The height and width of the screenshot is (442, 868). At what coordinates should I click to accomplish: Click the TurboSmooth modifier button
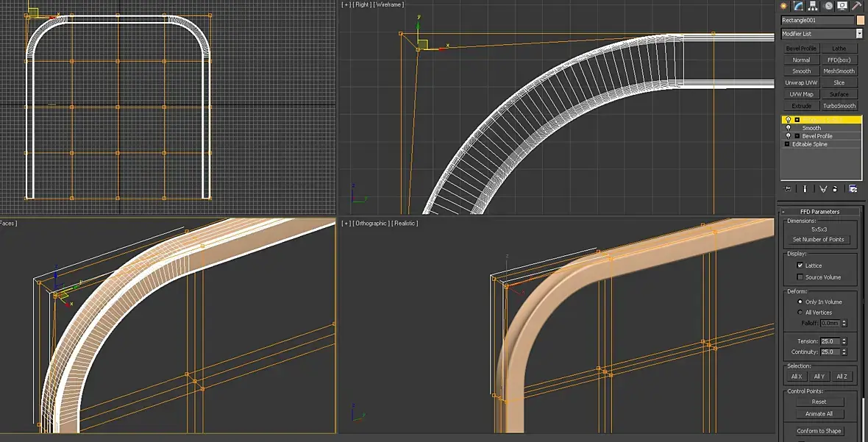point(839,106)
